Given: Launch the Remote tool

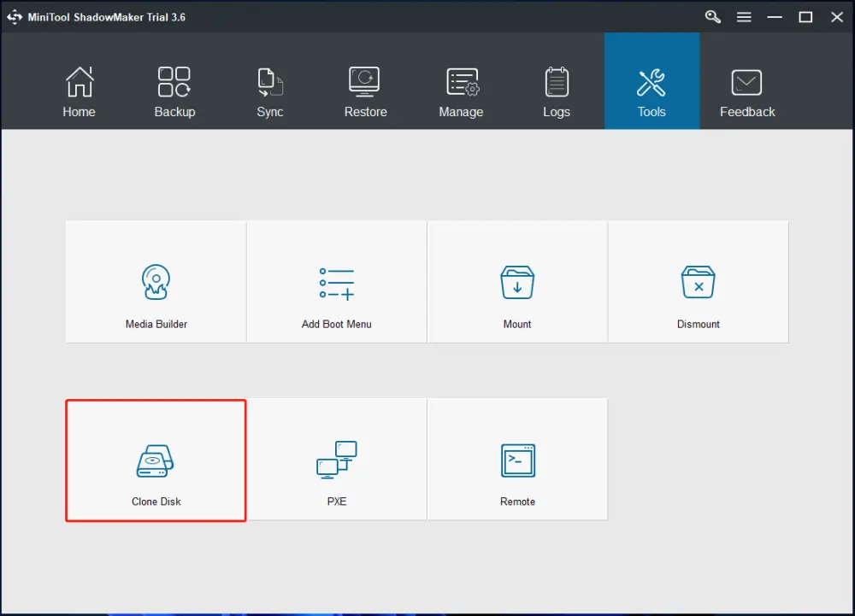Looking at the screenshot, I should pos(517,459).
